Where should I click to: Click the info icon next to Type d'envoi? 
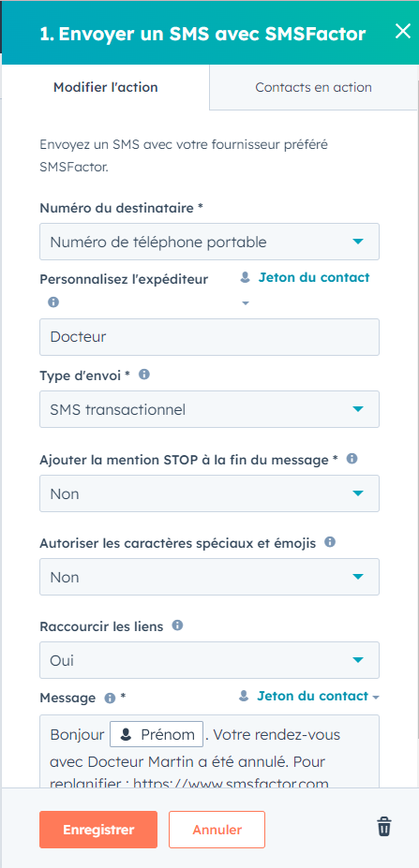[144, 375]
